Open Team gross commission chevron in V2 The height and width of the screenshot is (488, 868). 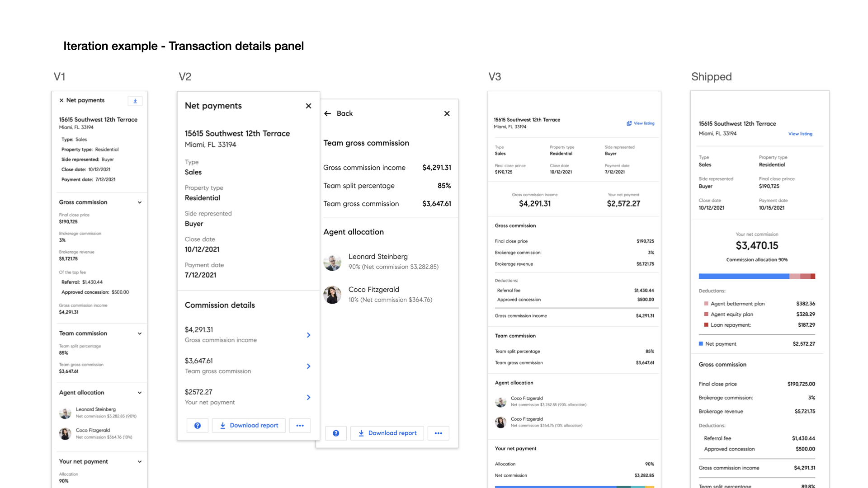click(309, 366)
